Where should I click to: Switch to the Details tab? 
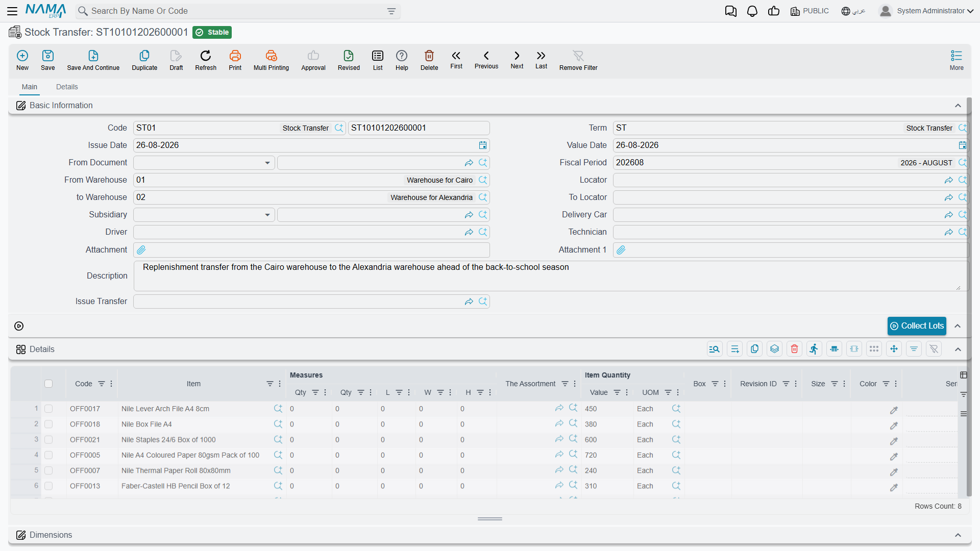(67, 87)
